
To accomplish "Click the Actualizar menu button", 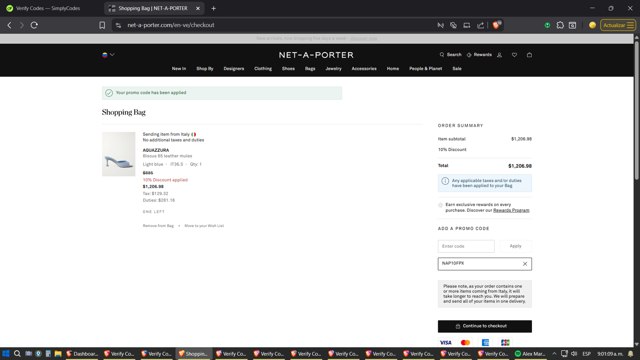I will pyautogui.click(x=617, y=25).
